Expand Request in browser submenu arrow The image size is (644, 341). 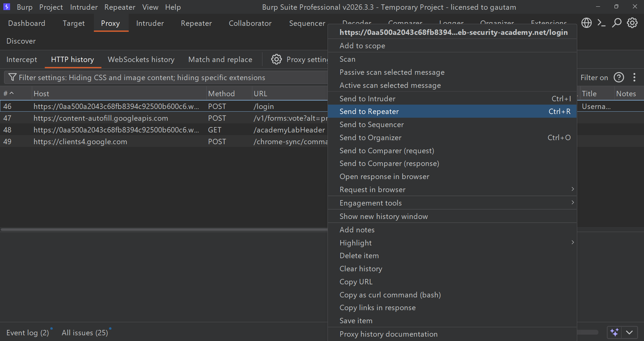573,189
